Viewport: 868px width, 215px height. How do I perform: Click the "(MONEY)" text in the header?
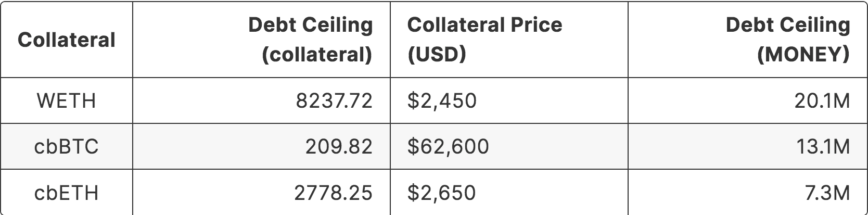pos(803,54)
